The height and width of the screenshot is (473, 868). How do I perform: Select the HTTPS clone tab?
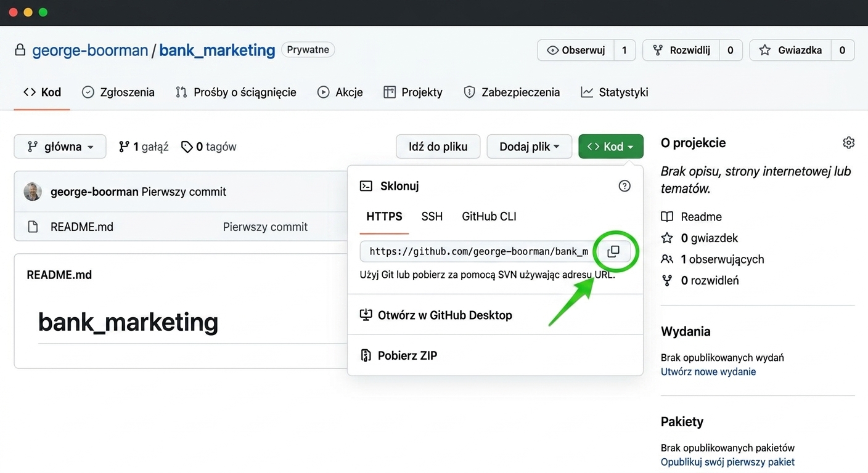(384, 217)
